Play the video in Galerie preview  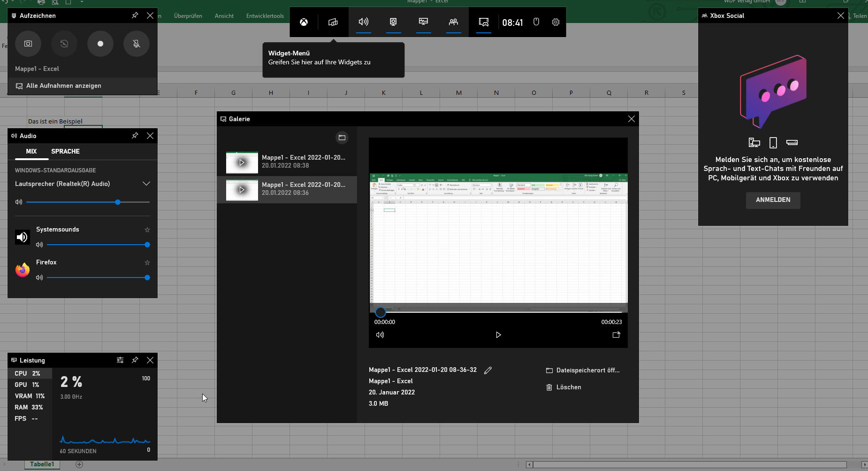(x=498, y=335)
